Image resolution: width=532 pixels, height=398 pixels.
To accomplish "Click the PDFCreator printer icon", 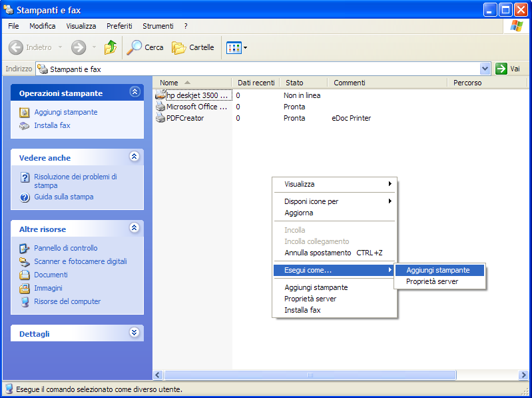I will 160,118.
